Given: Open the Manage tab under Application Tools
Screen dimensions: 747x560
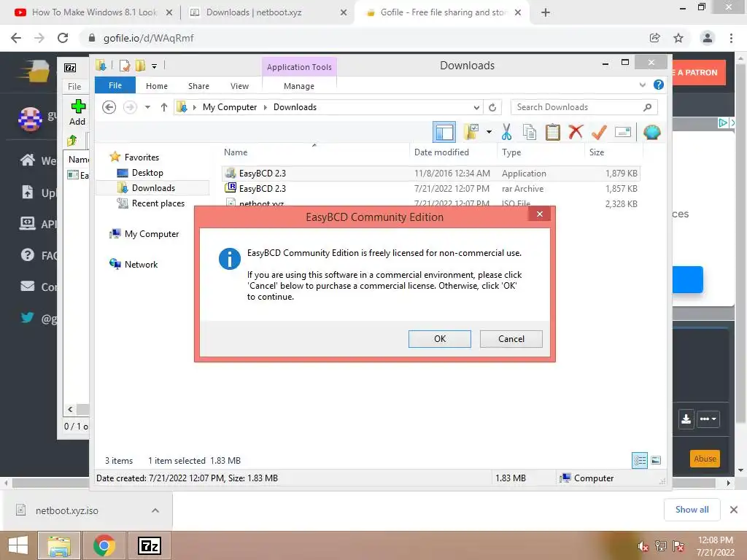Looking at the screenshot, I should point(298,86).
